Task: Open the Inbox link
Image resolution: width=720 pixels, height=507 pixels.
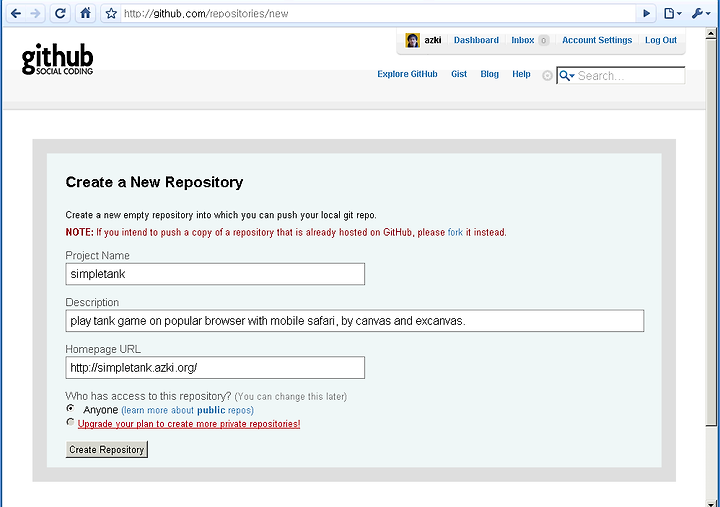Action: tap(523, 40)
